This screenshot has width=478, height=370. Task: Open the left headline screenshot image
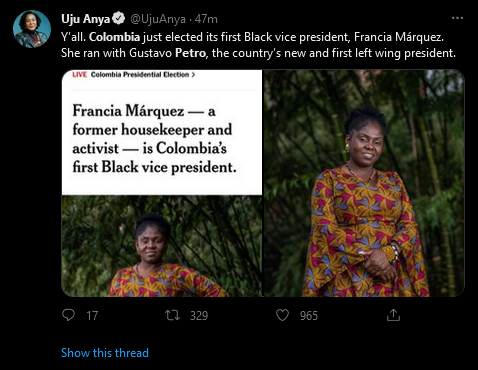click(x=162, y=183)
